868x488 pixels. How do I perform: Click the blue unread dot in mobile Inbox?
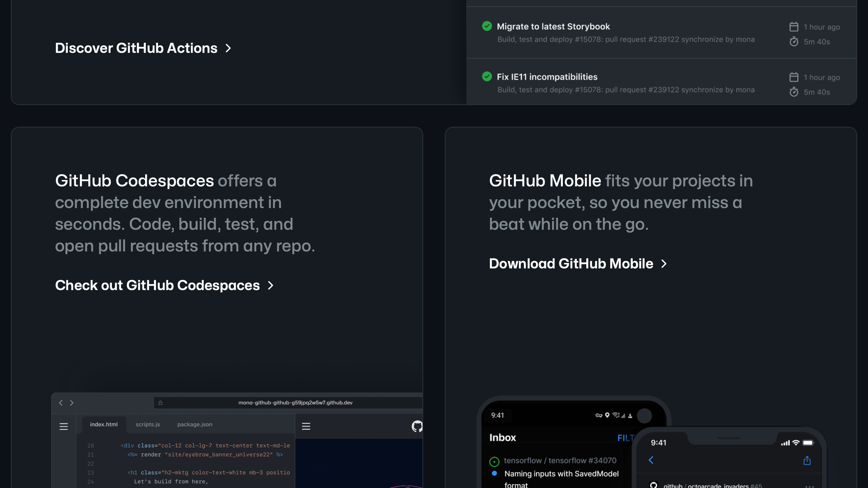click(x=494, y=473)
